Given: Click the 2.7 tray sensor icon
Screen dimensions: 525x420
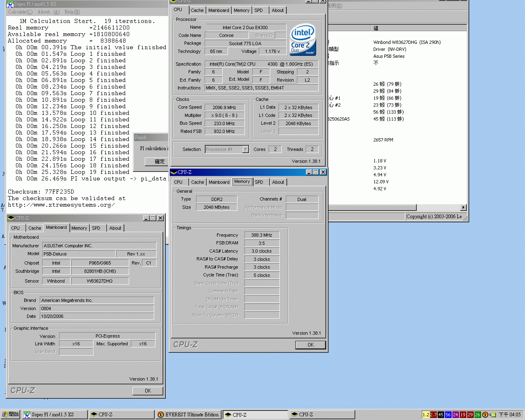Looking at the screenshot, I should click(x=433, y=415).
